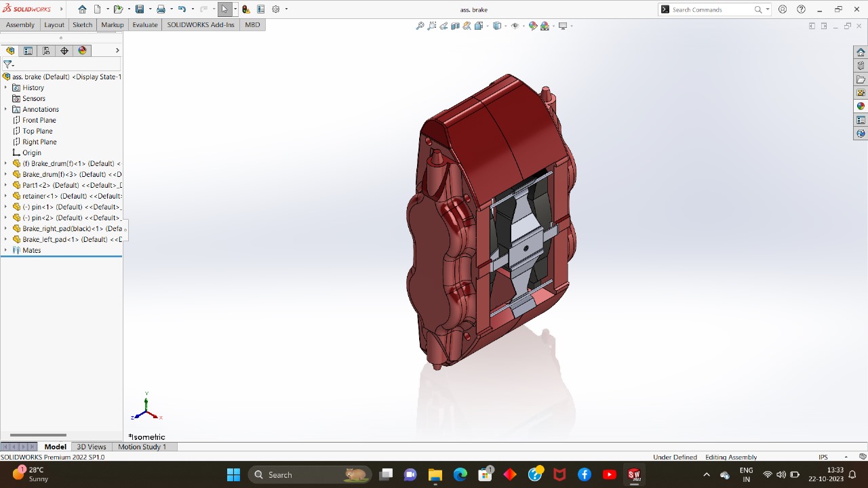Open the Save dropdown arrow

[150, 9]
